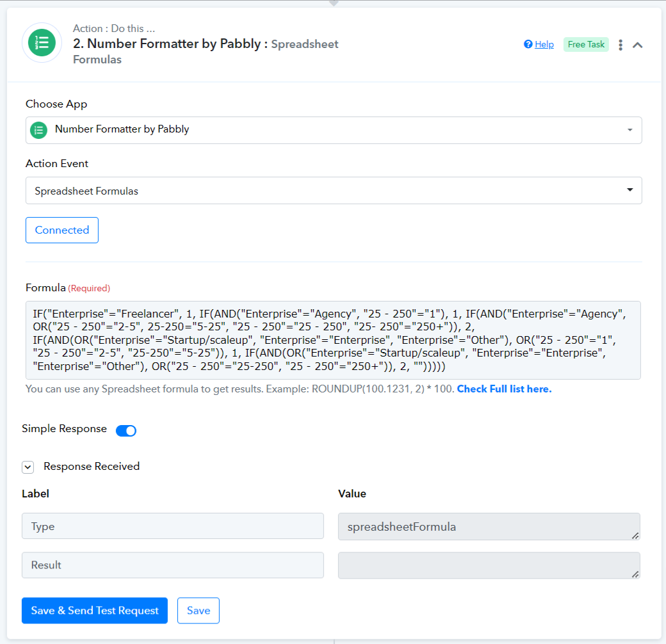Open the Help link
This screenshot has height=644, width=666.
pos(544,44)
